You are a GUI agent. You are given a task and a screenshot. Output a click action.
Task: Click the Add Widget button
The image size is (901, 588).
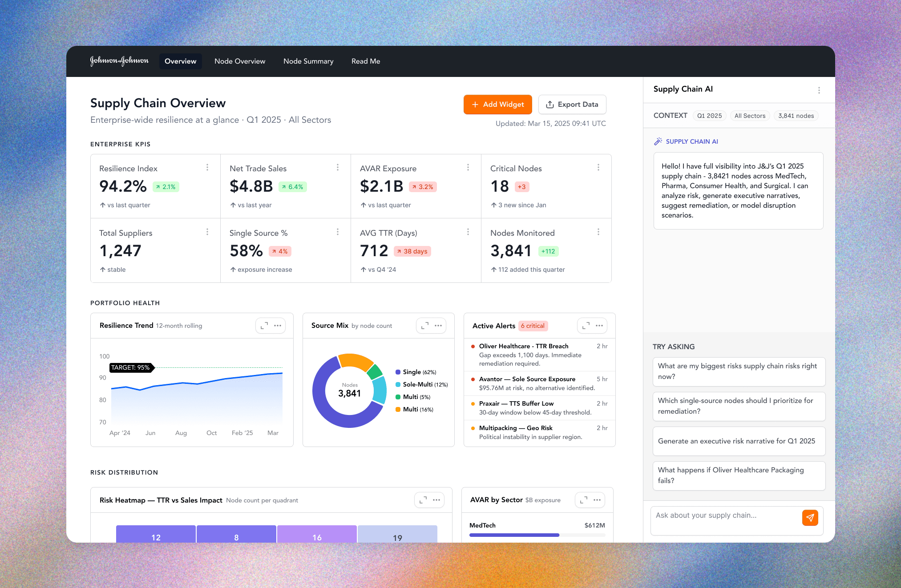pyautogui.click(x=497, y=105)
